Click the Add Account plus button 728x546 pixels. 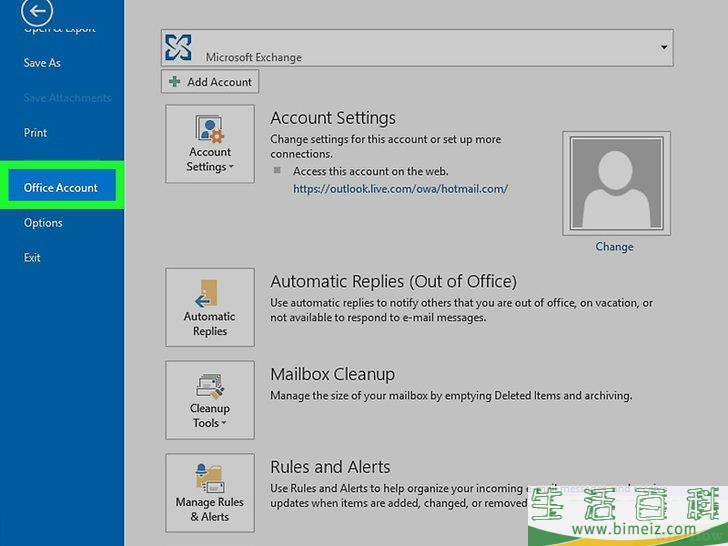tap(210, 82)
